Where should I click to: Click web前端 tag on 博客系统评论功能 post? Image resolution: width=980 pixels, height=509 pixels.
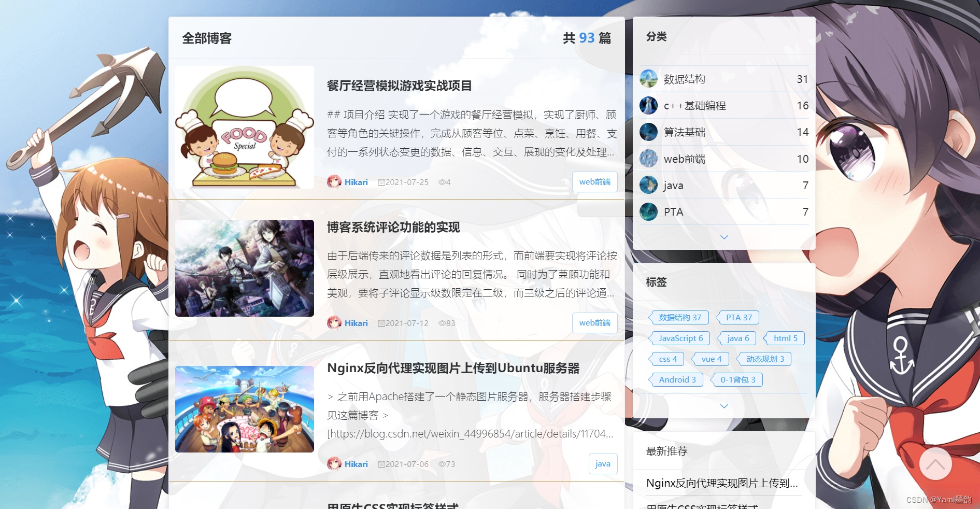[595, 323]
